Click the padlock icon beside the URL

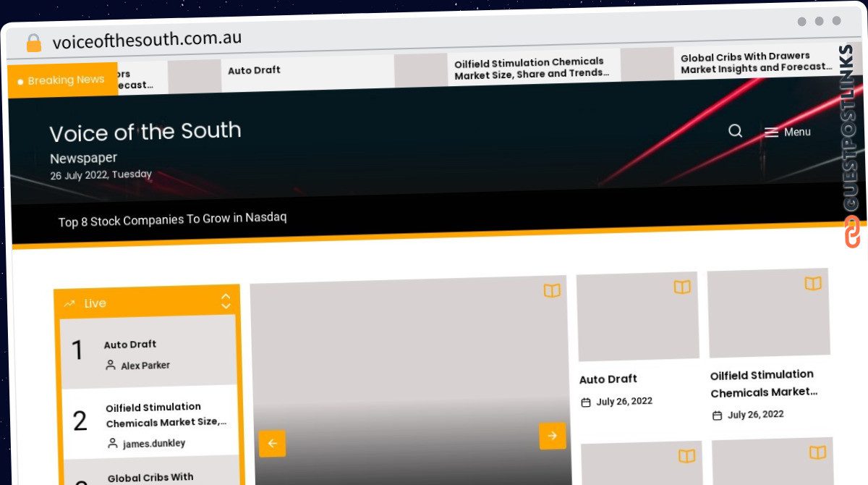point(34,43)
